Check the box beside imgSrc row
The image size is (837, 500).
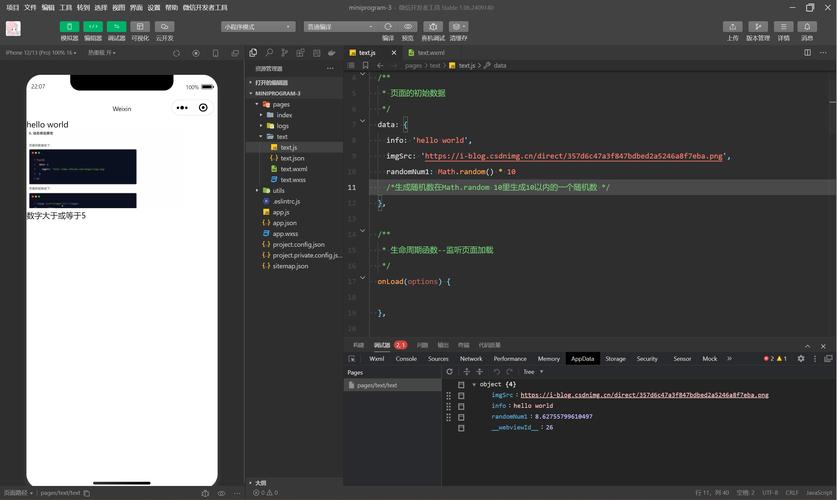pyautogui.click(x=461, y=395)
